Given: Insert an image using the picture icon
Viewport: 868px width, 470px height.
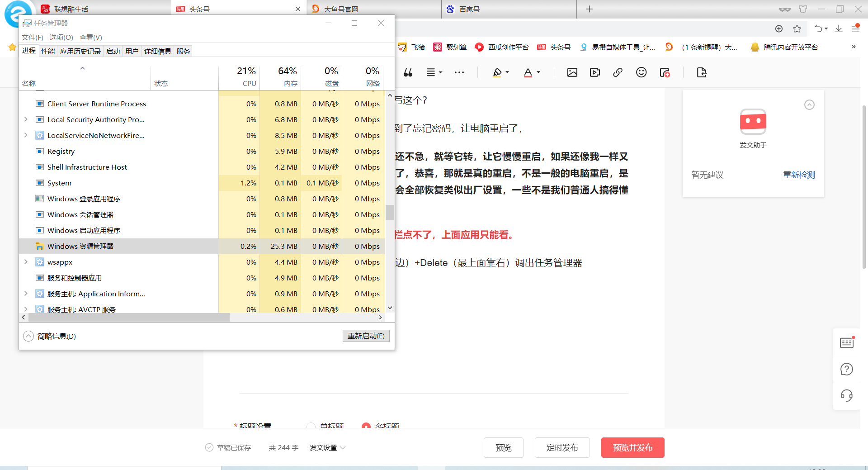Looking at the screenshot, I should coord(572,72).
